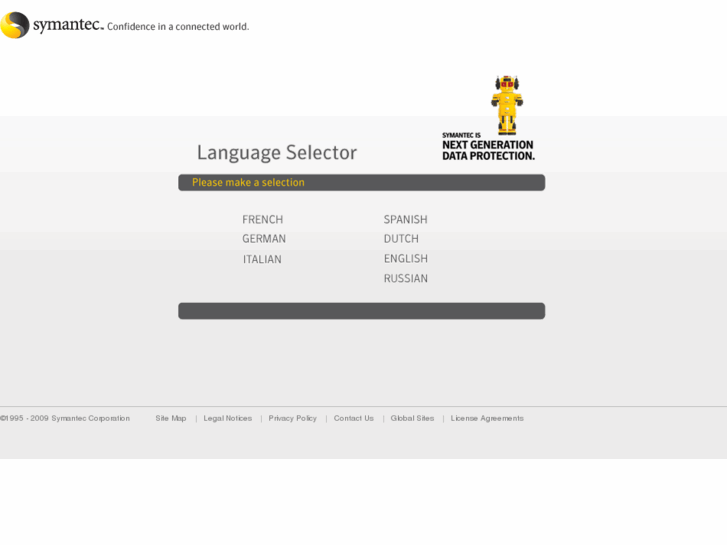Open Global Sites link
This screenshot has height=545, width=727.
pyautogui.click(x=412, y=418)
